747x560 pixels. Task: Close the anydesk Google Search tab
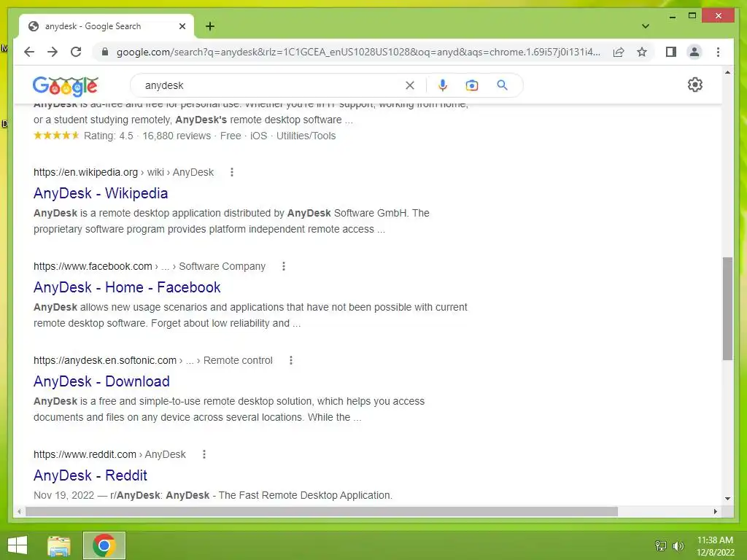click(182, 26)
